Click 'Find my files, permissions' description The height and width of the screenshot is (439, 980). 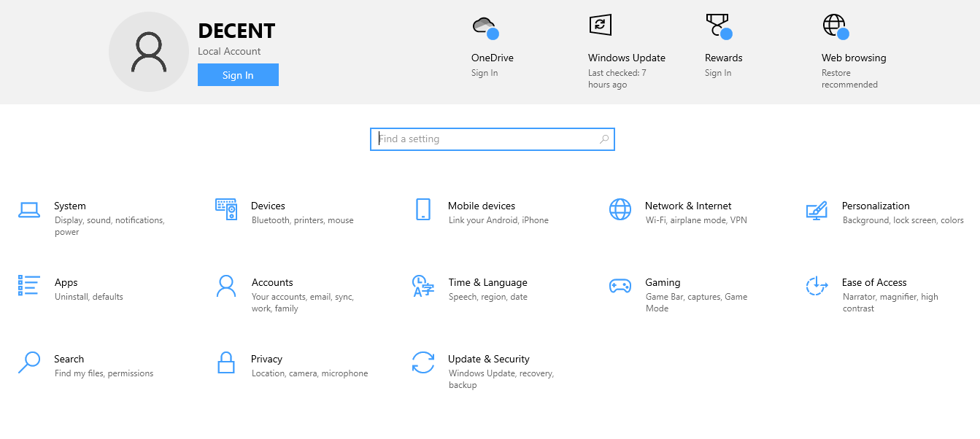104,373
